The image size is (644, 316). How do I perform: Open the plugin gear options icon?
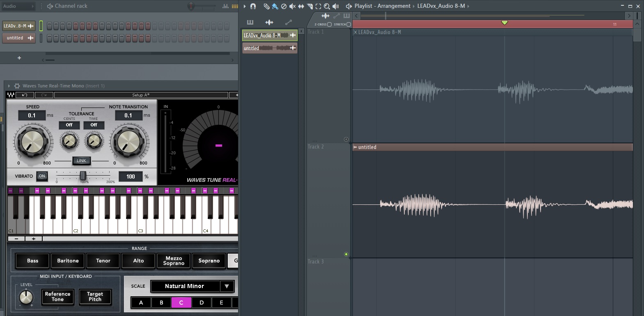click(x=17, y=86)
